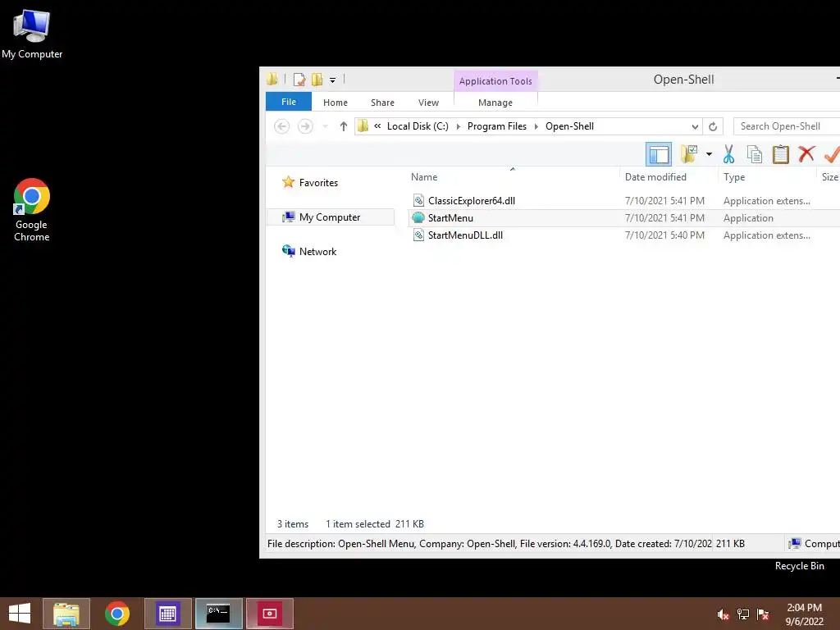This screenshot has height=630, width=840.
Task: Click the red Delete X icon
Action: point(806,154)
